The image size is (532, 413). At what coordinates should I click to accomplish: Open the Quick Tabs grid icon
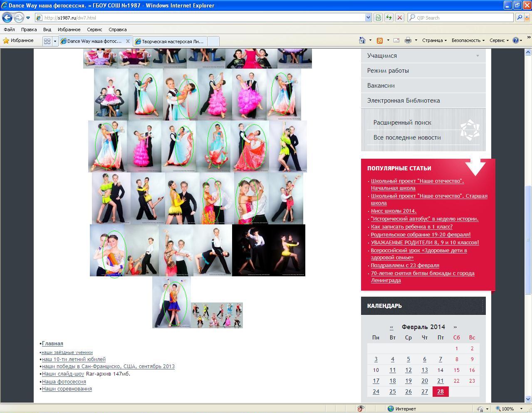click(47, 41)
